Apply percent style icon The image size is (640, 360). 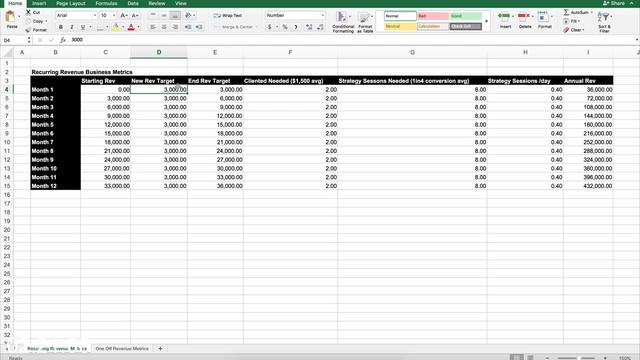[x=285, y=27]
